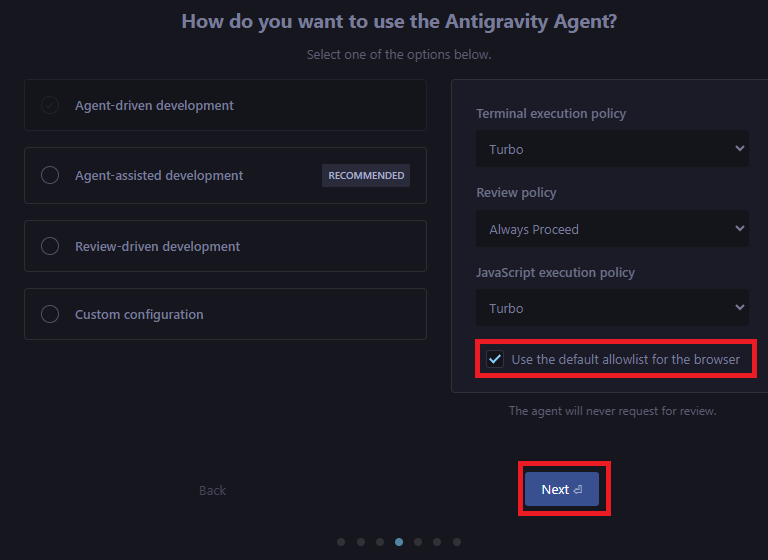Choose Agent-assisted development radio option

[50, 176]
